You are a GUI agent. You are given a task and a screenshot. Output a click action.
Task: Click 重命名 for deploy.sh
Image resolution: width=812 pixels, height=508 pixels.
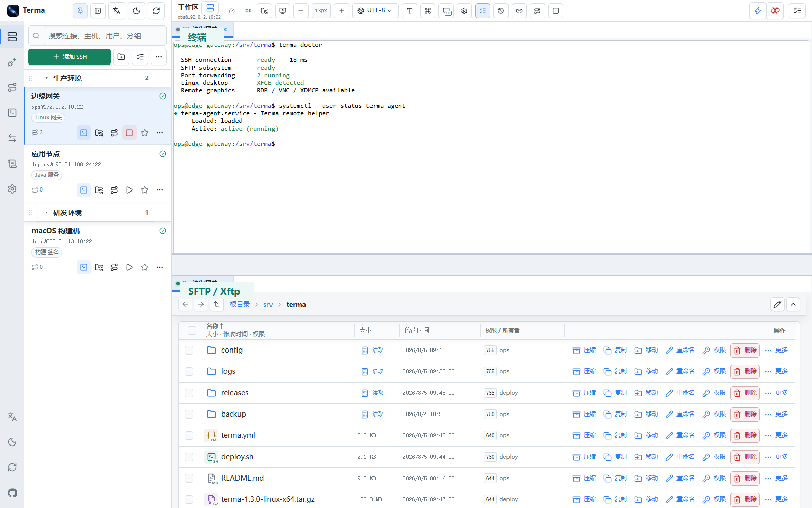[680, 457]
